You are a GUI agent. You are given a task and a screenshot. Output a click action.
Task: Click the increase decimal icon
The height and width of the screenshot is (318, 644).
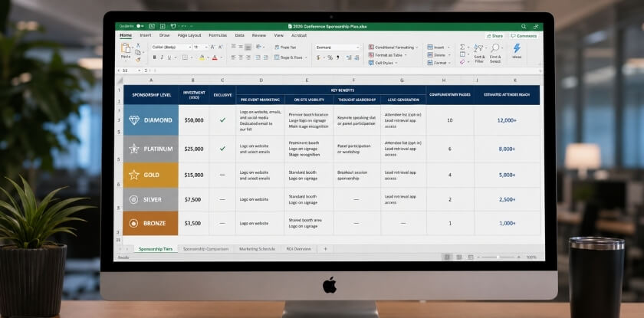click(x=349, y=57)
